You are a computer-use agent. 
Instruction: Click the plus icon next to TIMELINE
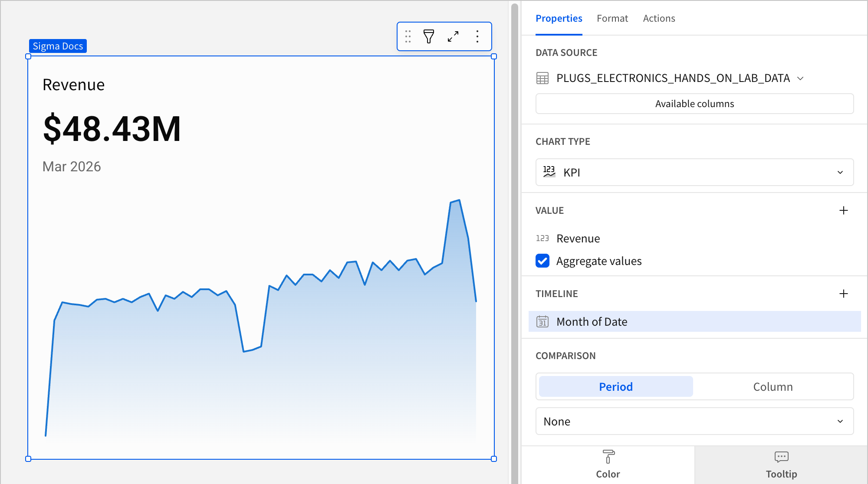pos(843,294)
